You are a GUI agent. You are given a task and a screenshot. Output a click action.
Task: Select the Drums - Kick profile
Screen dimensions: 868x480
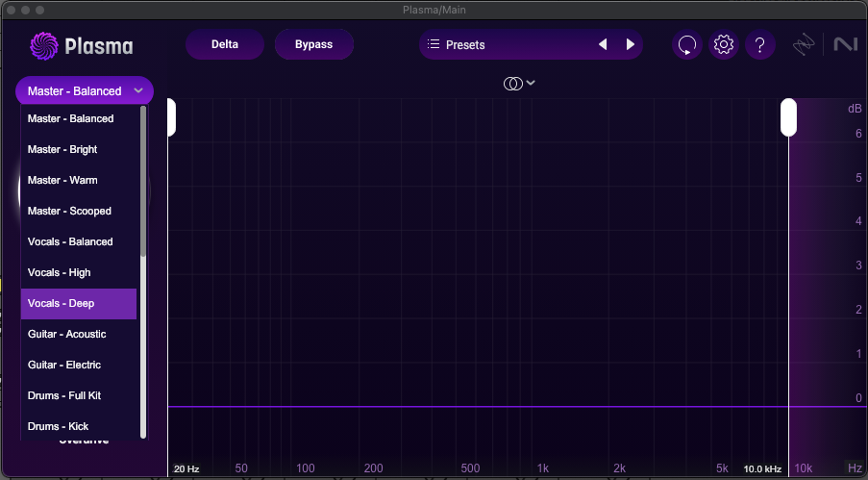(79, 426)
